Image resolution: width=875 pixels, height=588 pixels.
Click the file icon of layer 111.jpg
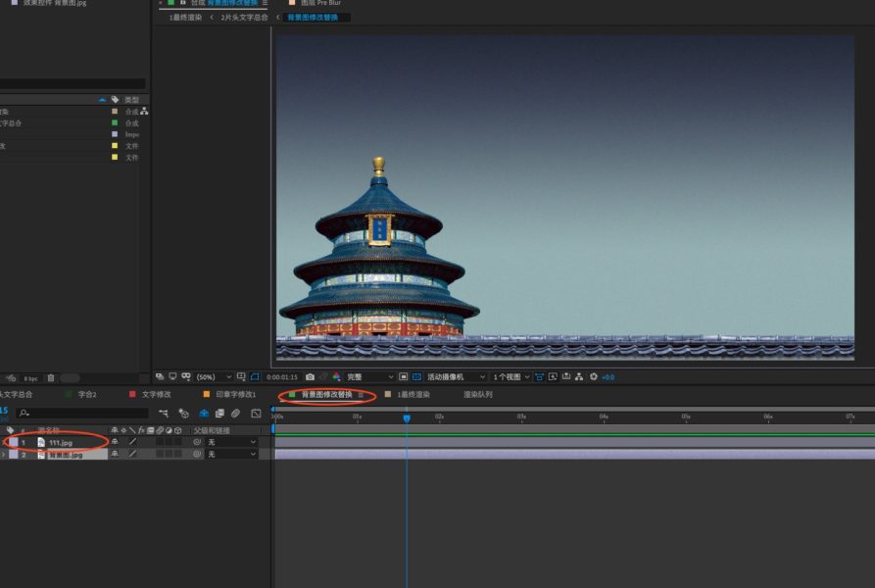(41, 442)
